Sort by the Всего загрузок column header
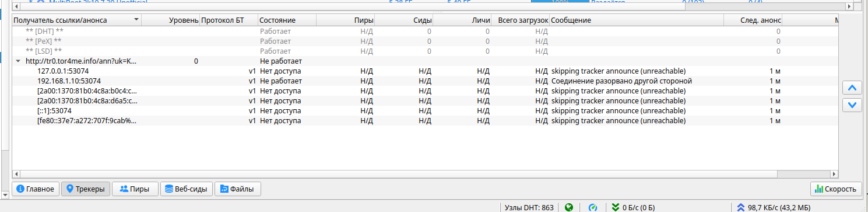868x212 pixels. click(520, 20)
